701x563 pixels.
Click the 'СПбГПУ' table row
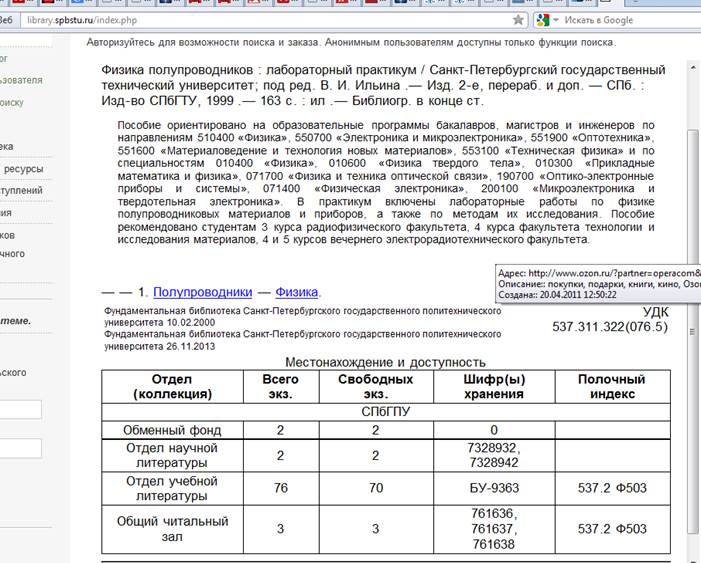pyautogui.click(x=386, y=412)
